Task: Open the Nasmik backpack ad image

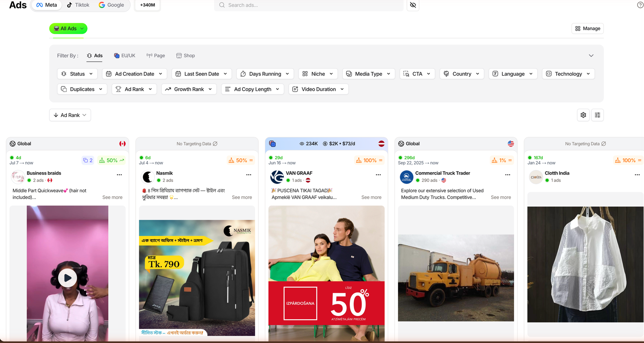Action: point(197,278)
